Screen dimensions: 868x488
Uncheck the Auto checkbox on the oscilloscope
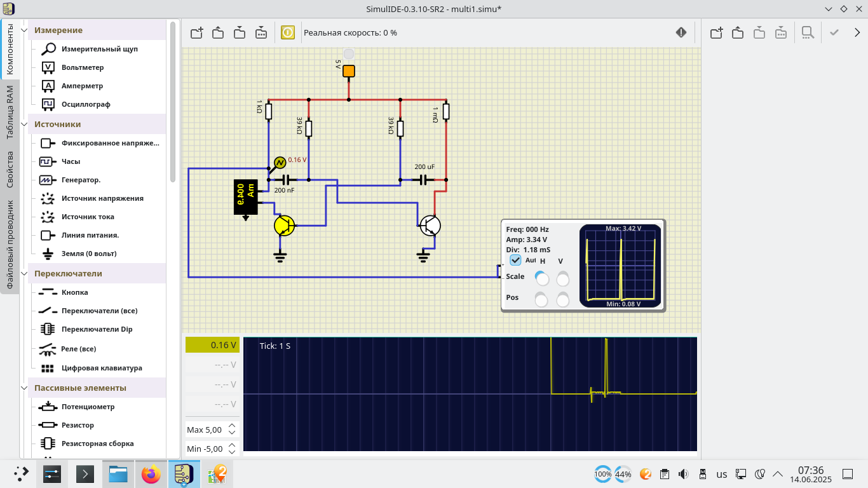515,260
